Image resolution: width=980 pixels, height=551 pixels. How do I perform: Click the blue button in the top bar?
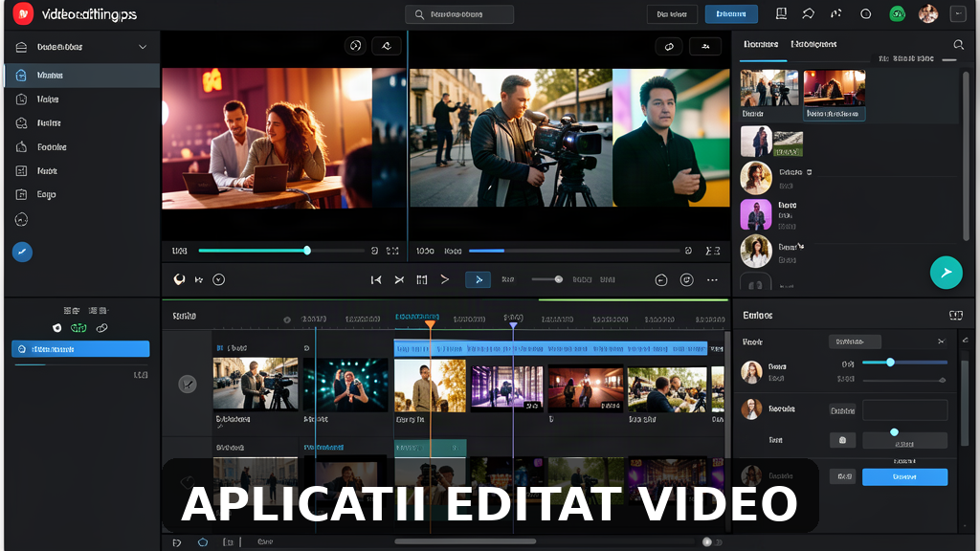pos(731,13)
